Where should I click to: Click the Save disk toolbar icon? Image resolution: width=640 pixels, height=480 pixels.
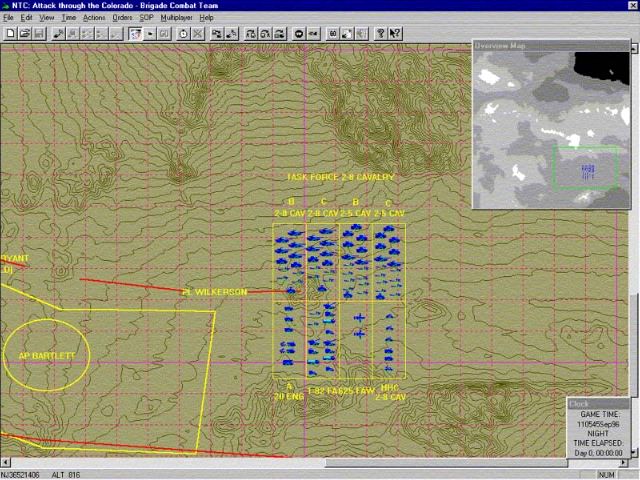[38, 34]
